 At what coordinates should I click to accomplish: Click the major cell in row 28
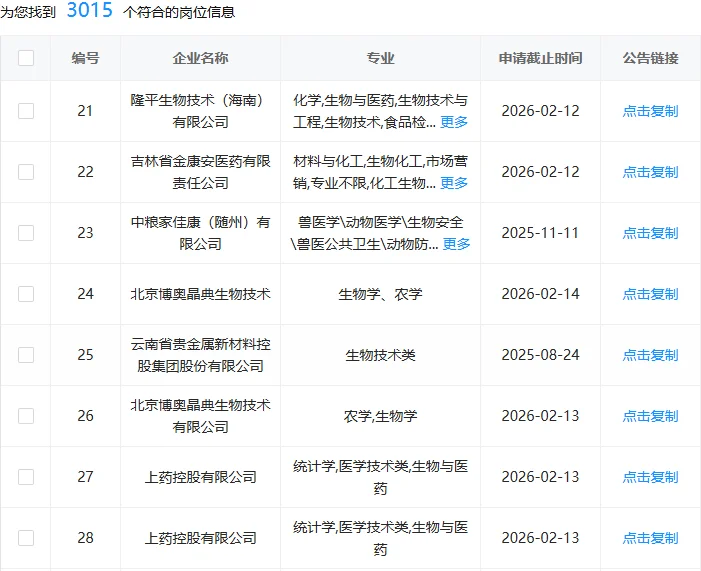pos(380,538)
